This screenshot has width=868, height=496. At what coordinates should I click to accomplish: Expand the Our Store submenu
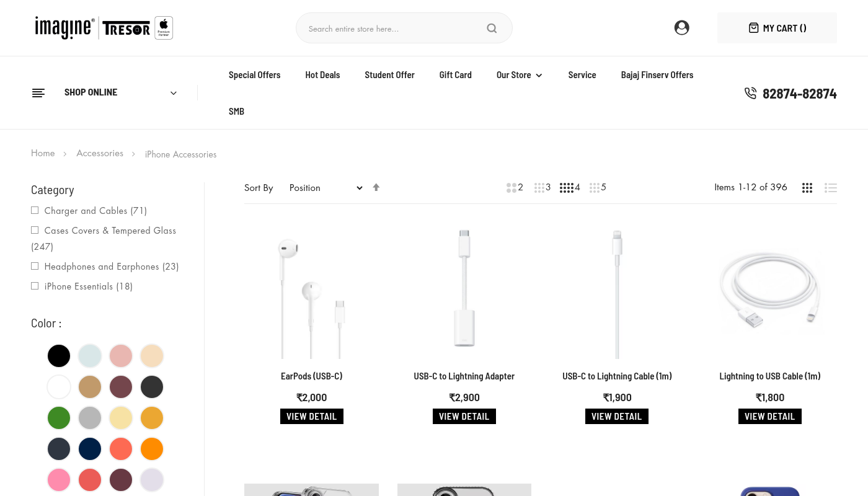point(520,75)
